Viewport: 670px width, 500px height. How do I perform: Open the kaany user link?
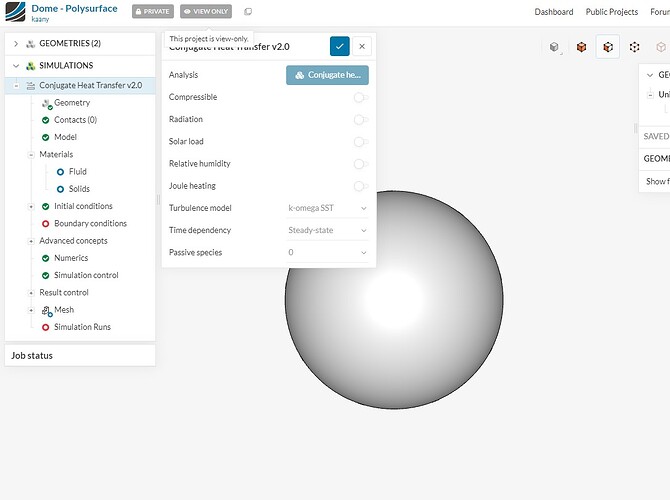[x=40, y=19]
